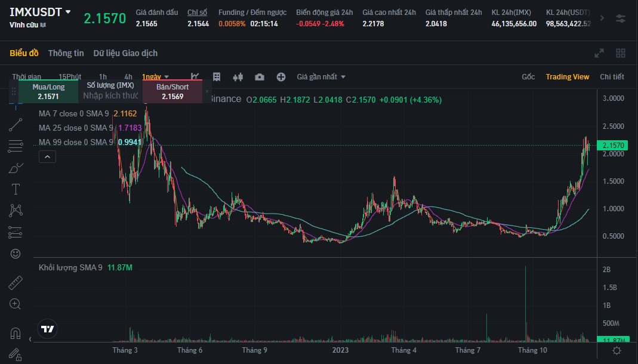Open the Dữ liệu Giao dịch tab
This screenshot has width=638, height=364.
pos(125,53)
